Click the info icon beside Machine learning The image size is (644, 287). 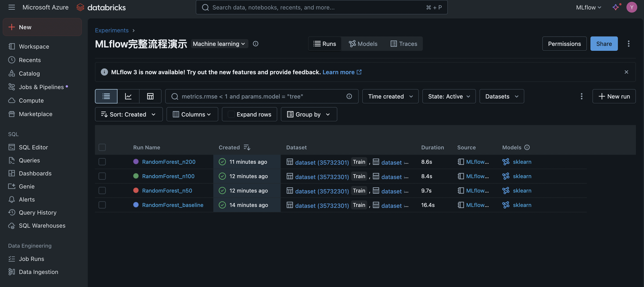tap(255, 44)
